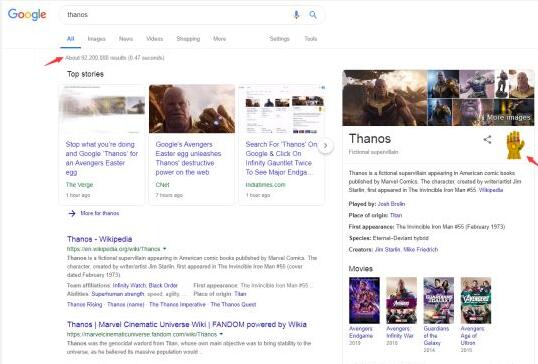
Task: Open the Settings menu
Action: click(x=279, y=39)
